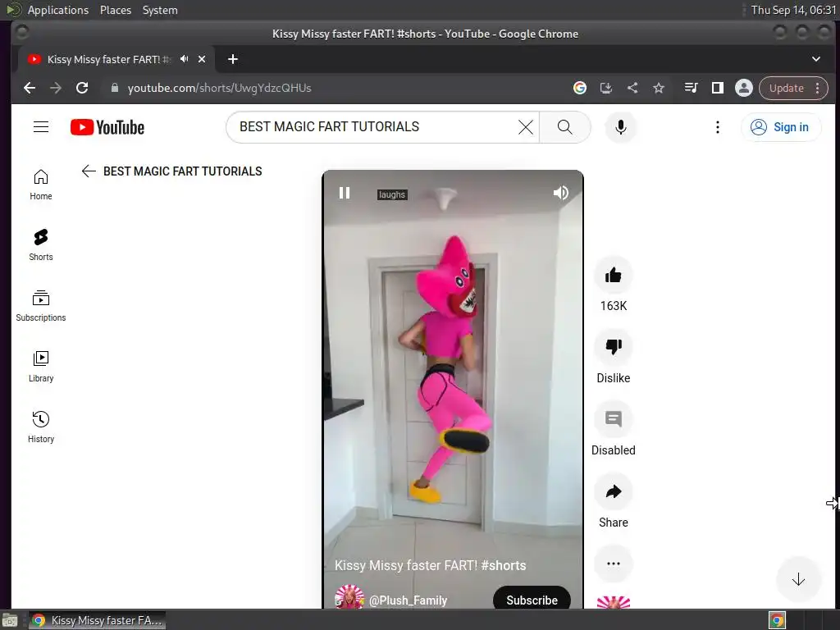This screenshot has height=630, width=840.
Task: Subscribe to the Plush_Family channel
Action: click(x=532, y=600)
